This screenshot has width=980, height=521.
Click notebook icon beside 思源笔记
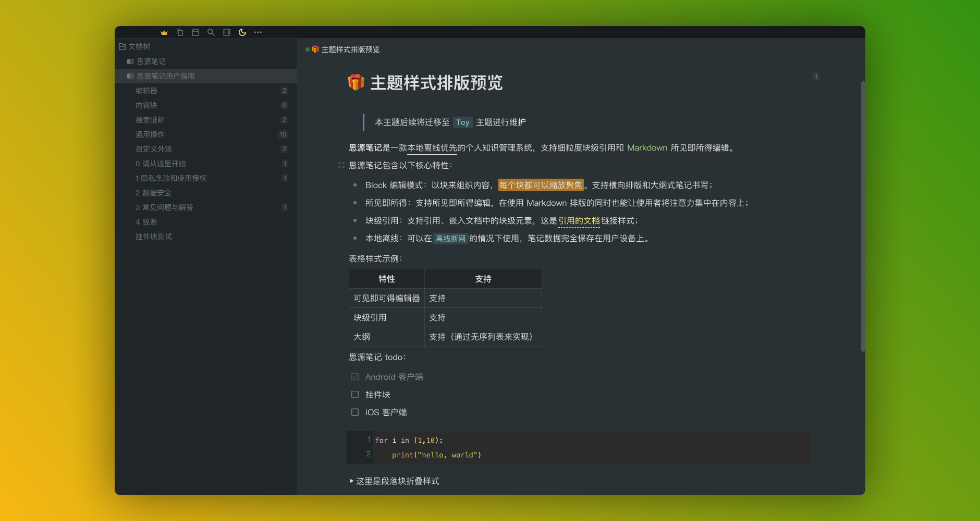pyautogui.click(x=130, y=61)
